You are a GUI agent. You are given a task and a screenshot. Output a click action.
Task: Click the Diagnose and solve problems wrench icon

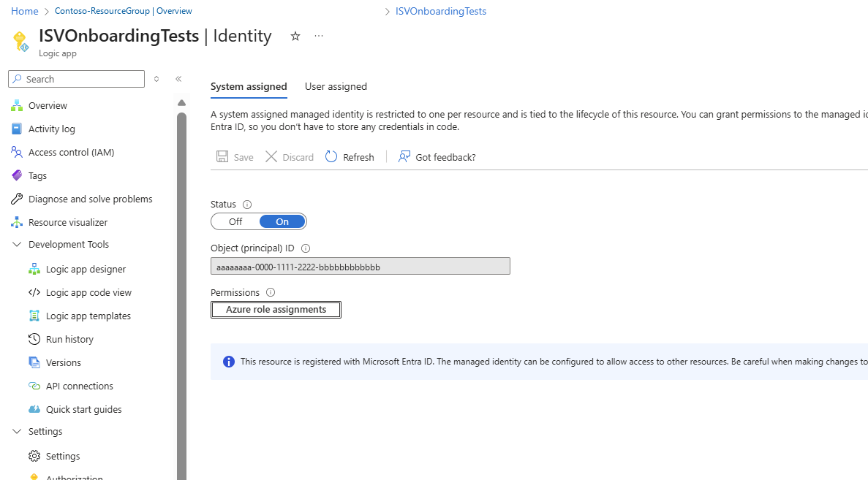click(17, 199)
